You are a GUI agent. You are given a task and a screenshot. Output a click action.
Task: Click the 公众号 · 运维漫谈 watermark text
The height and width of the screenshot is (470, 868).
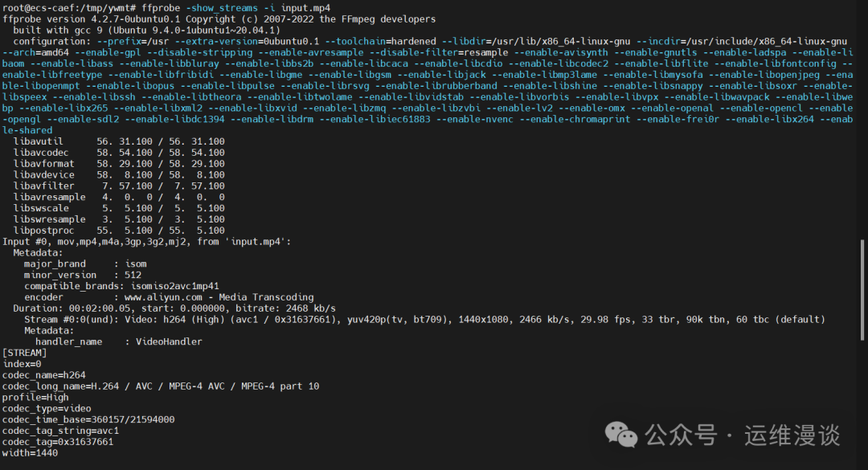tap(743, 435)
